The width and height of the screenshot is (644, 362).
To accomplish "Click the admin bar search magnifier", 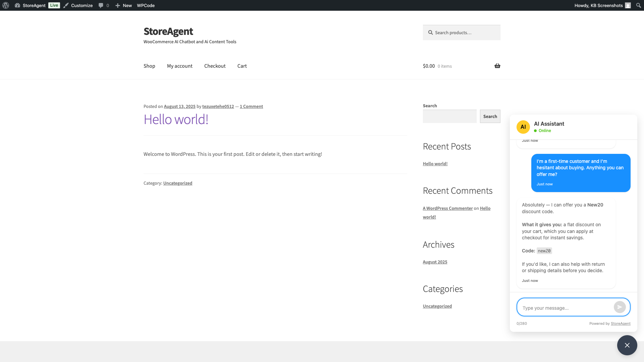I will [638, 5].
